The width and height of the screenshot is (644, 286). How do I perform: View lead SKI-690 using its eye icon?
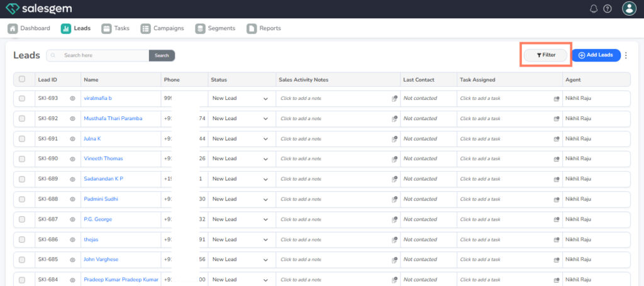tap(72, 159)
